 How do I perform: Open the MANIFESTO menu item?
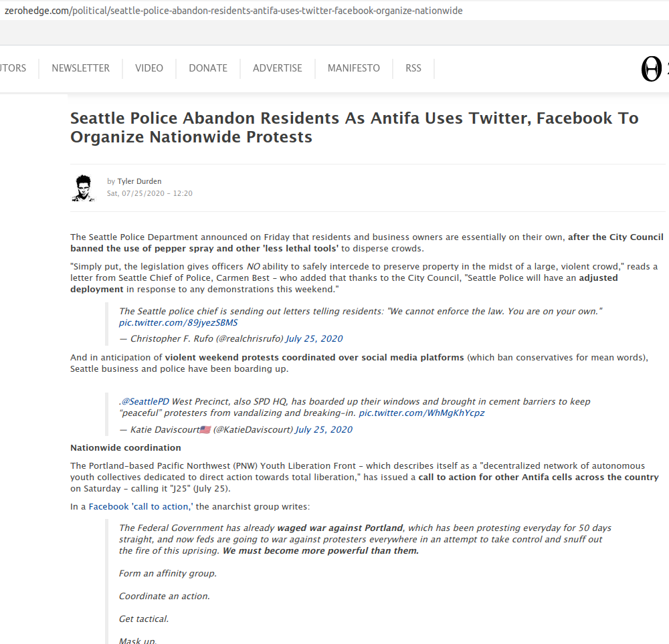pos(354,68)
